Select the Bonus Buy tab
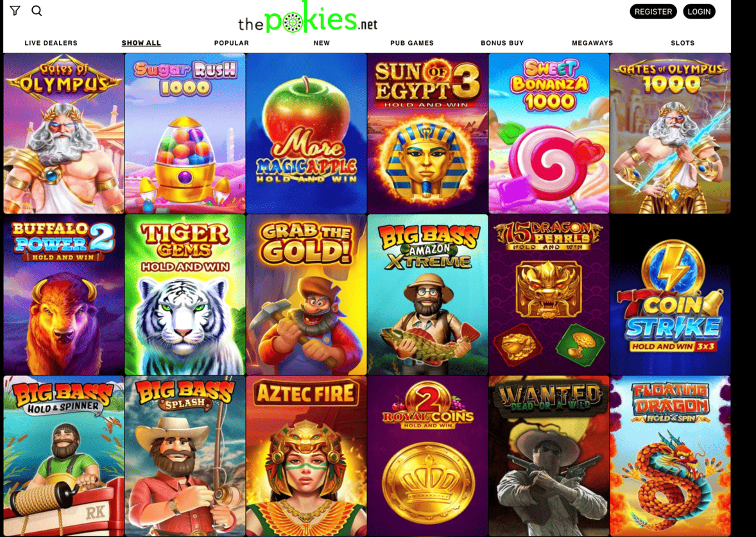Image resolution: width=756 pixels, height=537 pixels. (x=502, y=43)
